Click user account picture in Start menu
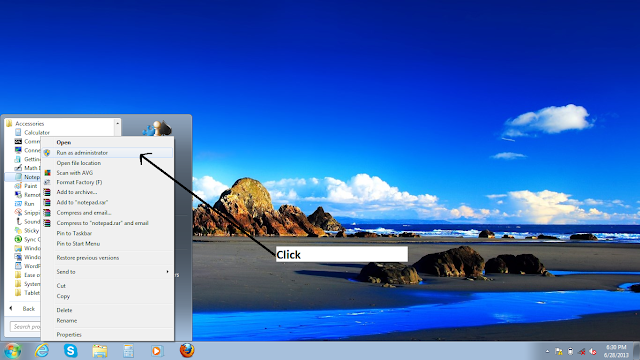The width and height of the screenshot is (640, 360). point(157,128)
